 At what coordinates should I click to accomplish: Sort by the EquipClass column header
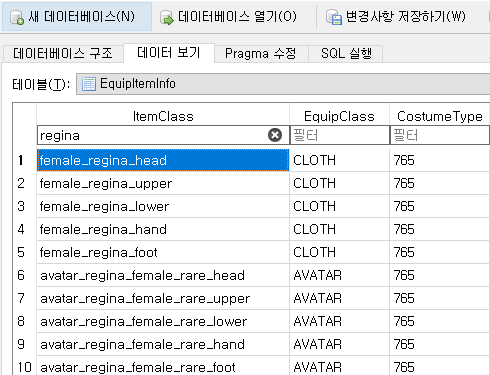coord(340,116)
